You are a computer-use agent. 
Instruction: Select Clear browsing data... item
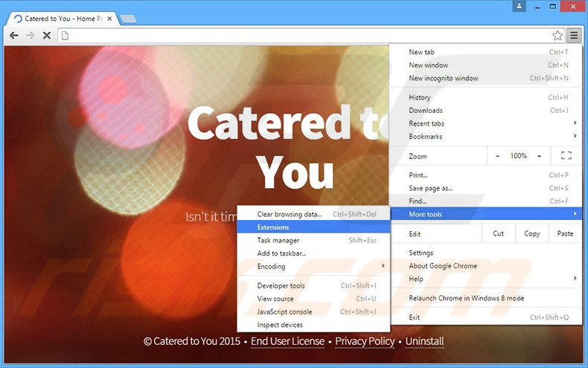(314, 214)
